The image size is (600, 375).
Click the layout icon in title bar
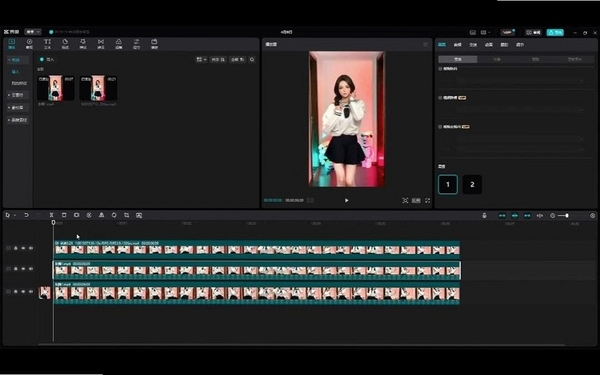coord(484,33)
